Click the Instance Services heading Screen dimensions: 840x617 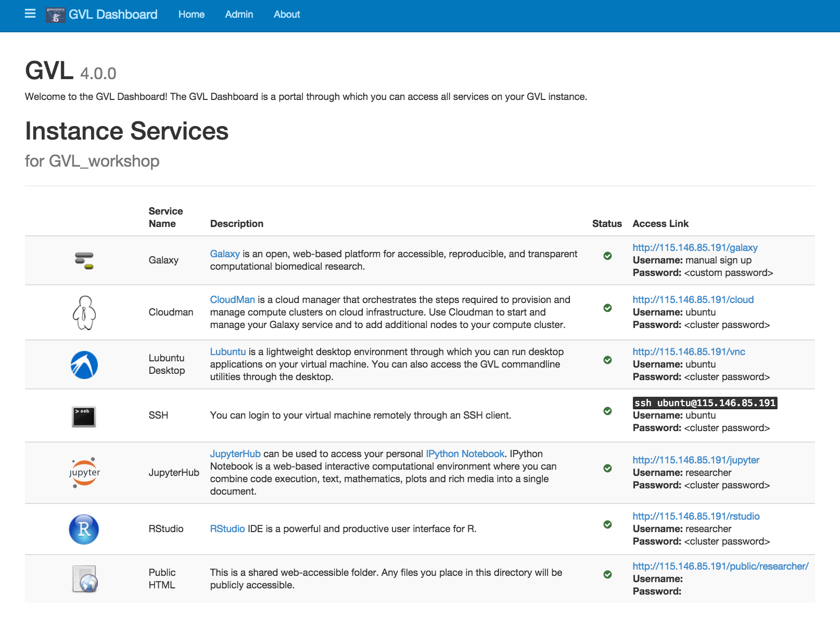tap(126, 131)
